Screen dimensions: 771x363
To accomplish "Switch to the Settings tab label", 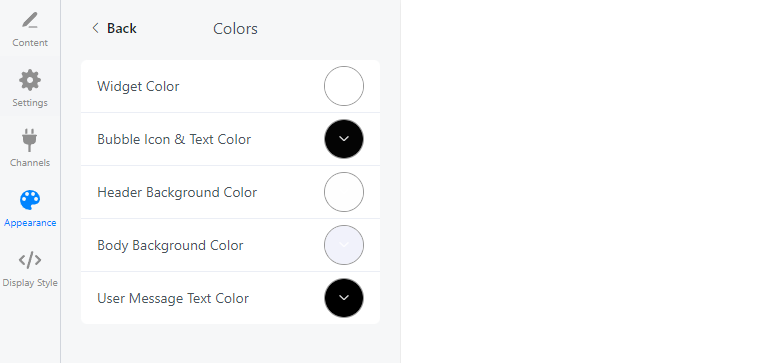I will click(x=30, y=103).
